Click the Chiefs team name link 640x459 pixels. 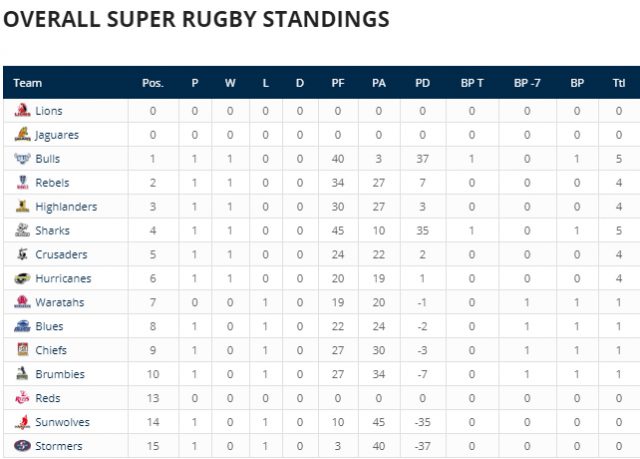(51, 350)
